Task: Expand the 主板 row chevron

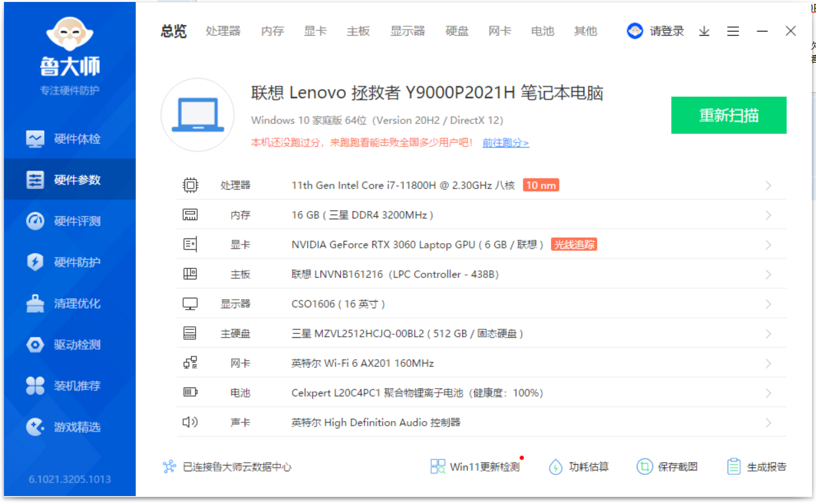Action: point(769,275)
